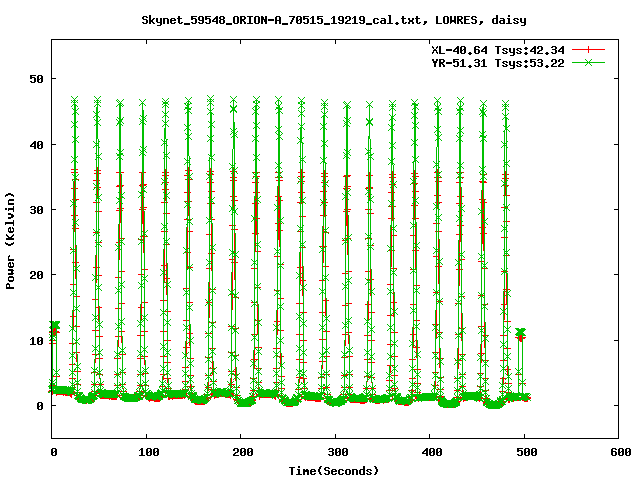Select the YR-51.31 Tsys:53.22 legend label

click(x=498, y=63)
